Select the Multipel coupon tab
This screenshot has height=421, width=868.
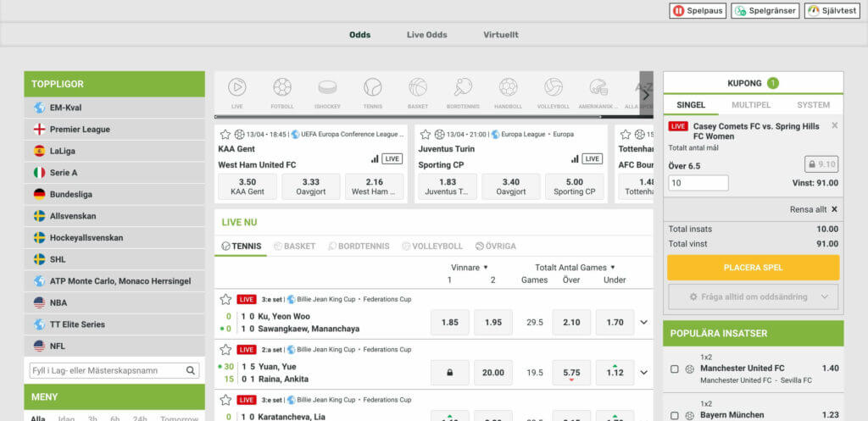[x=751, y=104]
